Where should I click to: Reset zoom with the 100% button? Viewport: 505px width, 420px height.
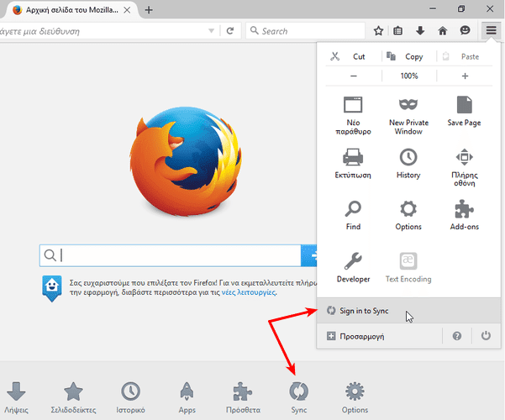[409, 76]
